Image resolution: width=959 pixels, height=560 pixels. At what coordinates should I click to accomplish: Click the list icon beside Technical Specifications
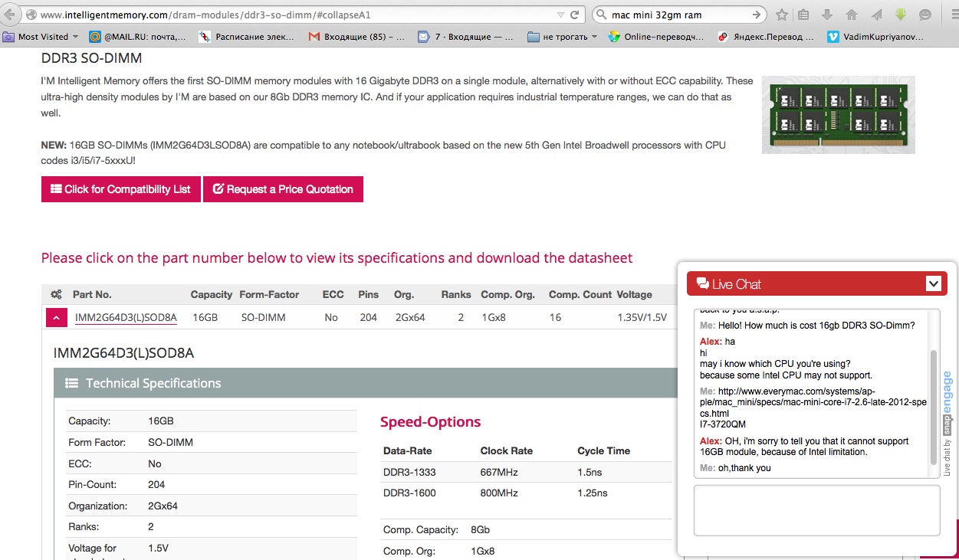click(71, 383)
